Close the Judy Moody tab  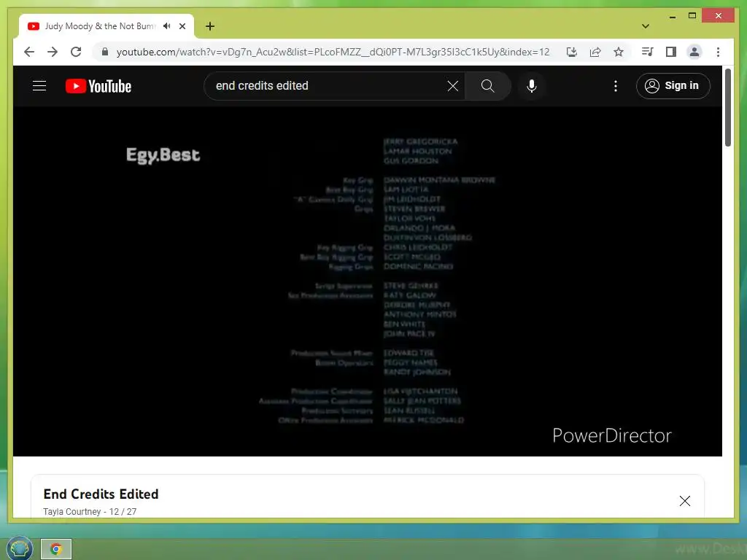pos(182,26)
